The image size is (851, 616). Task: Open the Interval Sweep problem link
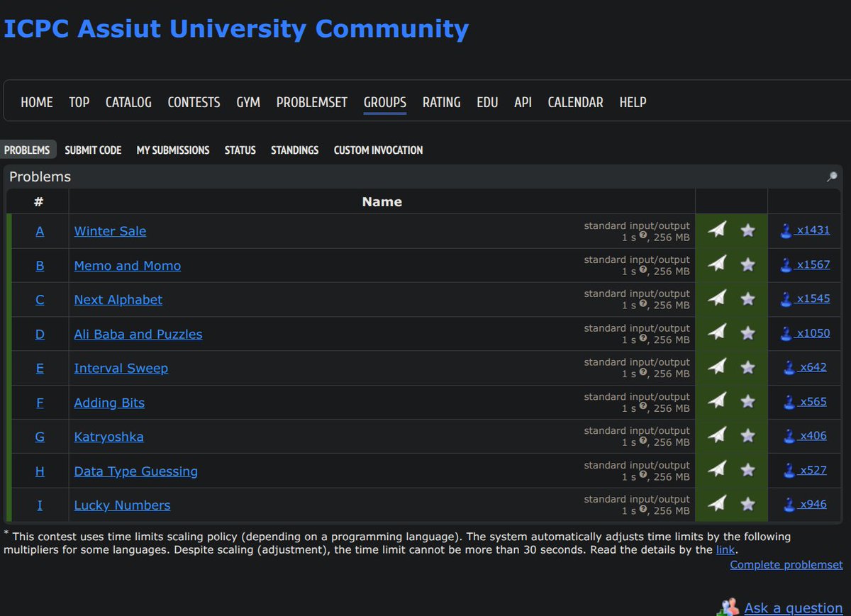click(121, 368)
